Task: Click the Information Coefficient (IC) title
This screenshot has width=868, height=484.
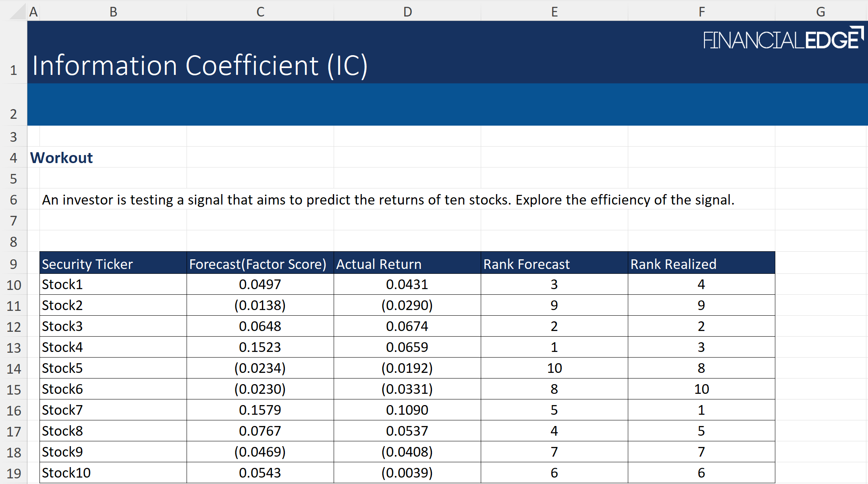Action: (199, 65)
